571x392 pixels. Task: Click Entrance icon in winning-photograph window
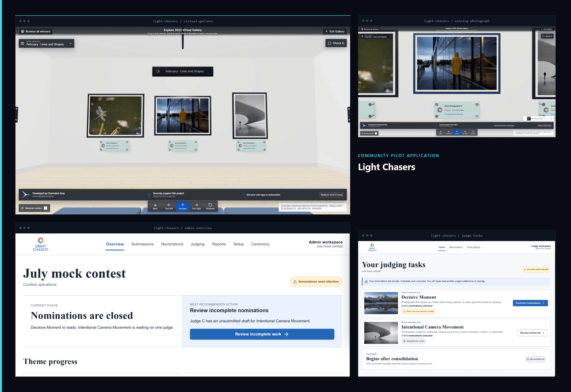473,132
